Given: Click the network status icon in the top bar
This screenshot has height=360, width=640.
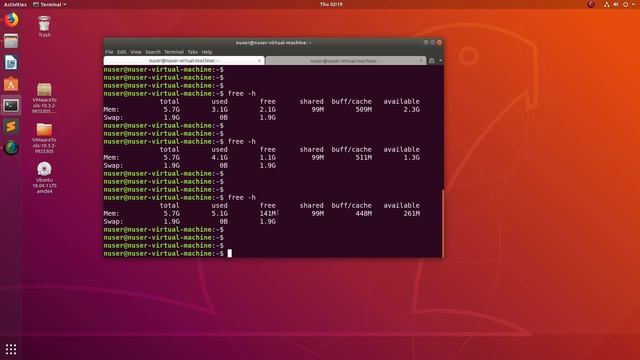Looking at the screenshot, I should 607,4.
